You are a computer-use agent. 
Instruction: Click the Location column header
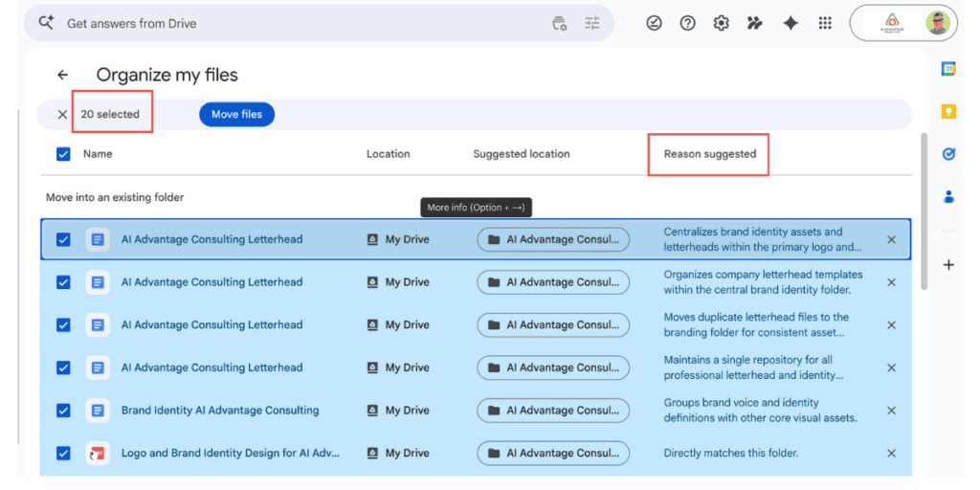(389, 154)
